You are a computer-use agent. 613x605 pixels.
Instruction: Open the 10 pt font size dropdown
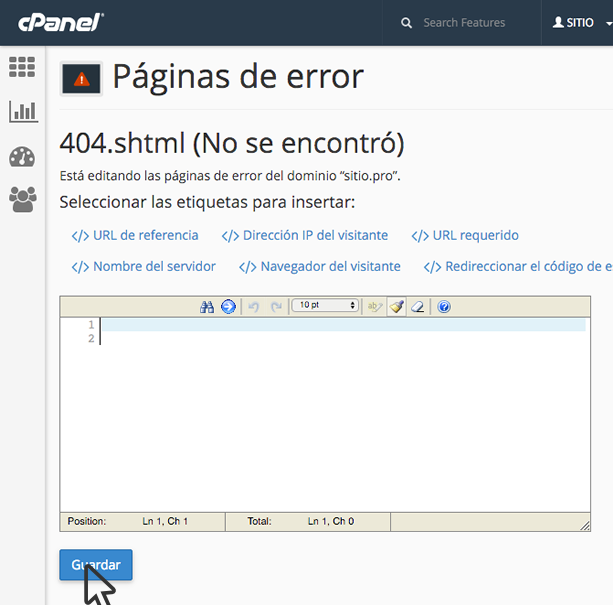[325, 306]
